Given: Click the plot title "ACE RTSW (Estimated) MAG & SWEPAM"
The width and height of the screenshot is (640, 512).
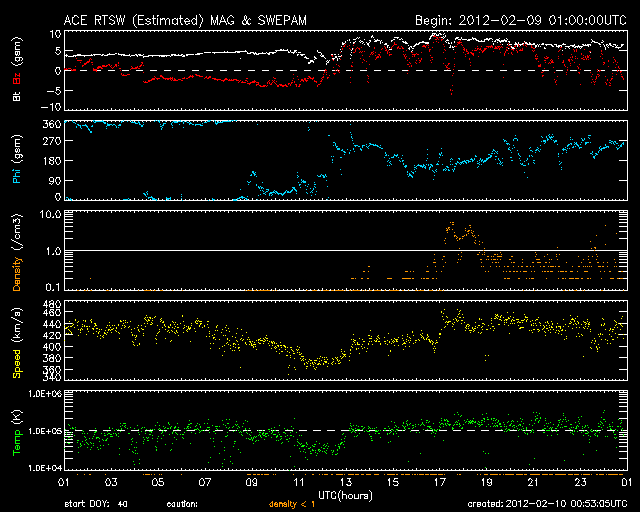Looking at the screenshot, I should [x=185, y=20].
